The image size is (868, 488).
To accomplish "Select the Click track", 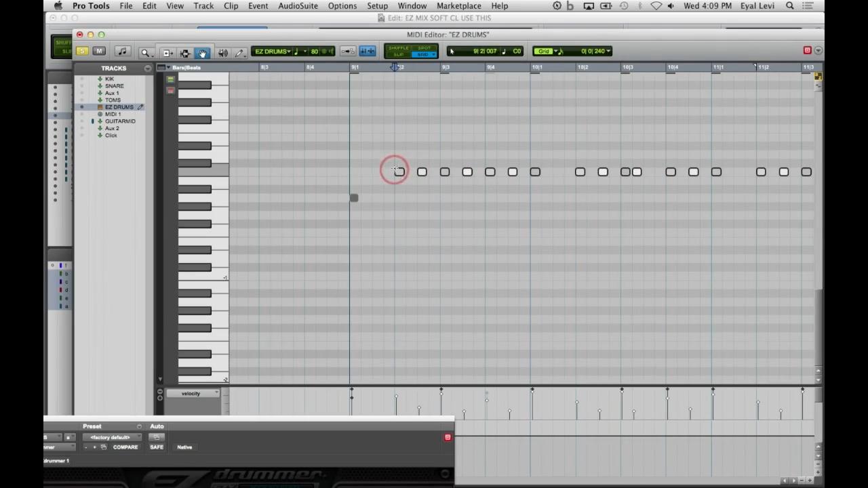I will pos(111,136).
